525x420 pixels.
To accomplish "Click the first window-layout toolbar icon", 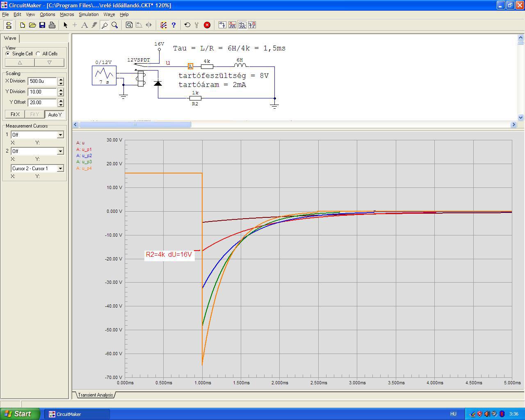I will (222, 25).
